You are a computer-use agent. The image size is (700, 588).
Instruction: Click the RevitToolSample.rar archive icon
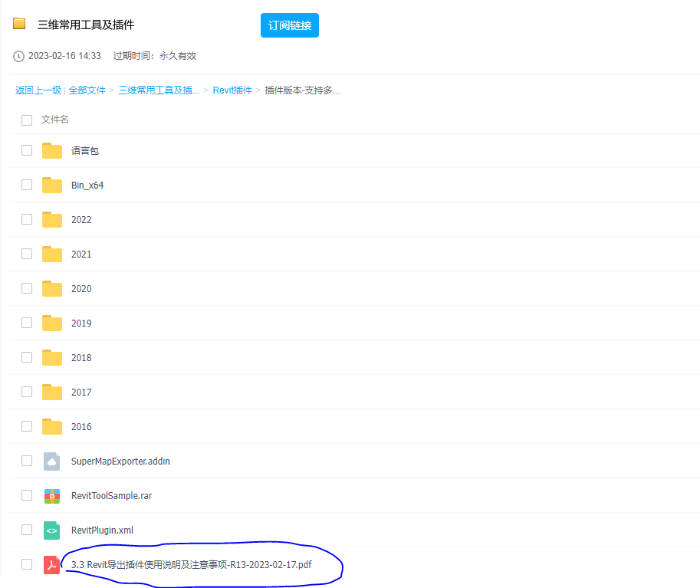tap(52, 496)
